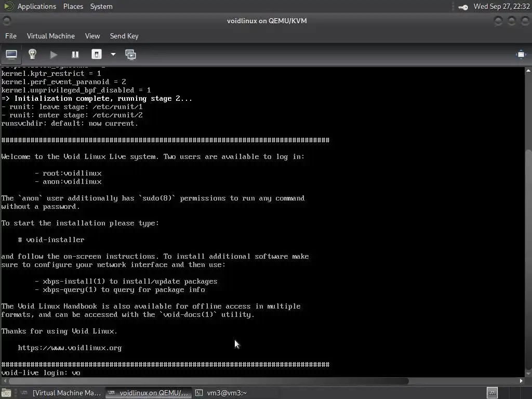Click the show desktop icon in bottom panel
532x399 pixels.
pos(6,393)
